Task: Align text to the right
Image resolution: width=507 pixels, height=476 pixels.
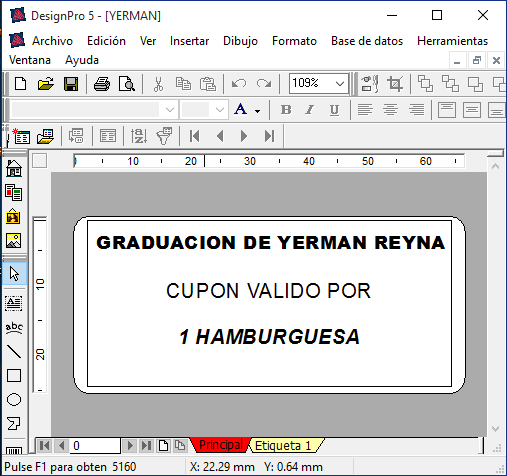Action: tap(417, 109)
